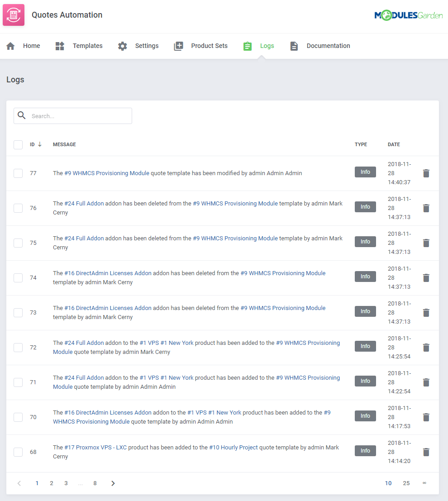This screenshot has width=448, height=501.
Task: Open #24 Full Addon link in log 76
Action: click(x=84, y=204)
